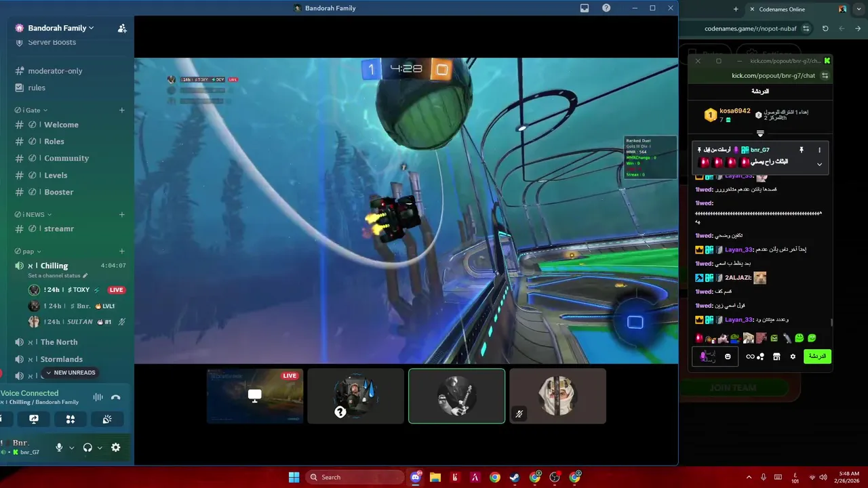Image resolution: width=868 pixels, height=488 pixels.
Task: Click the infinity and dots icon in Kick chat
Action: [755, 357]
